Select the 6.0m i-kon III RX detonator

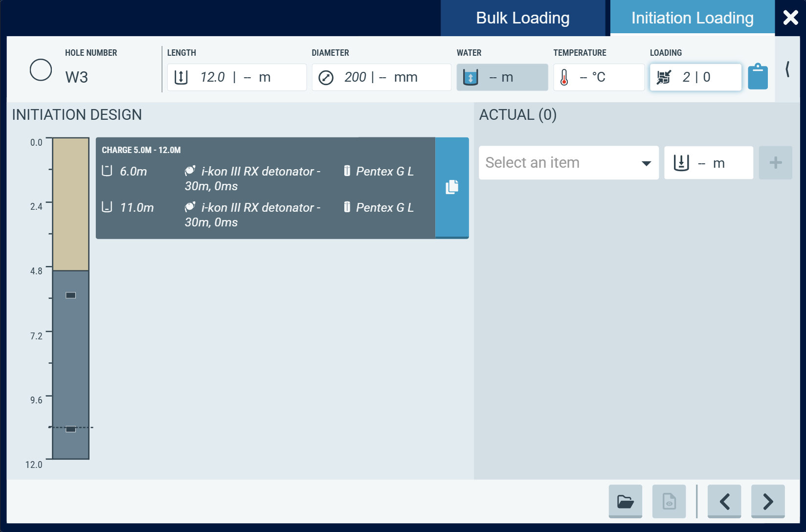pyautogui.click(x=252, y=178)
